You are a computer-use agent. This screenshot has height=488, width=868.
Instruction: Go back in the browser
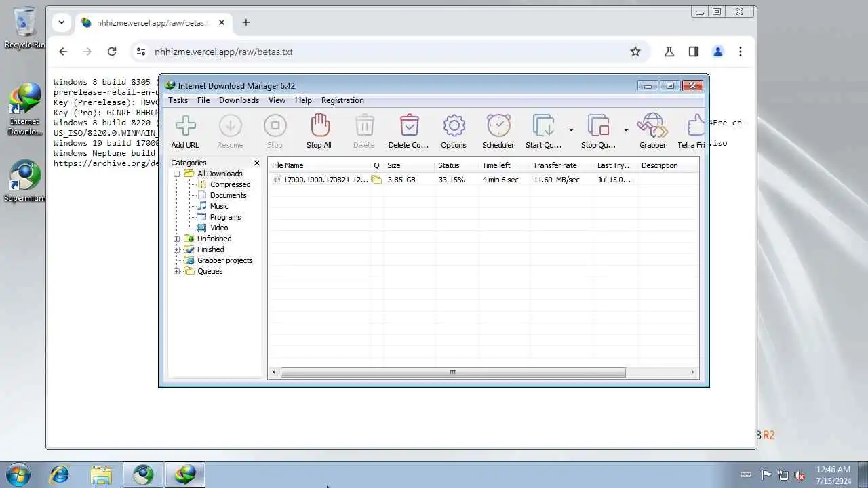(63, 52)
